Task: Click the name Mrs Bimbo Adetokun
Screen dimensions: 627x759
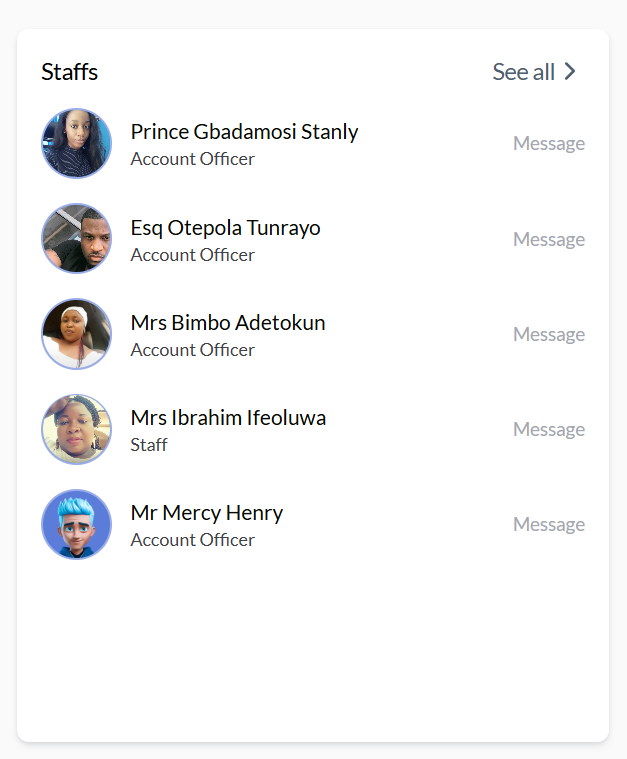Action: (227, 323)
